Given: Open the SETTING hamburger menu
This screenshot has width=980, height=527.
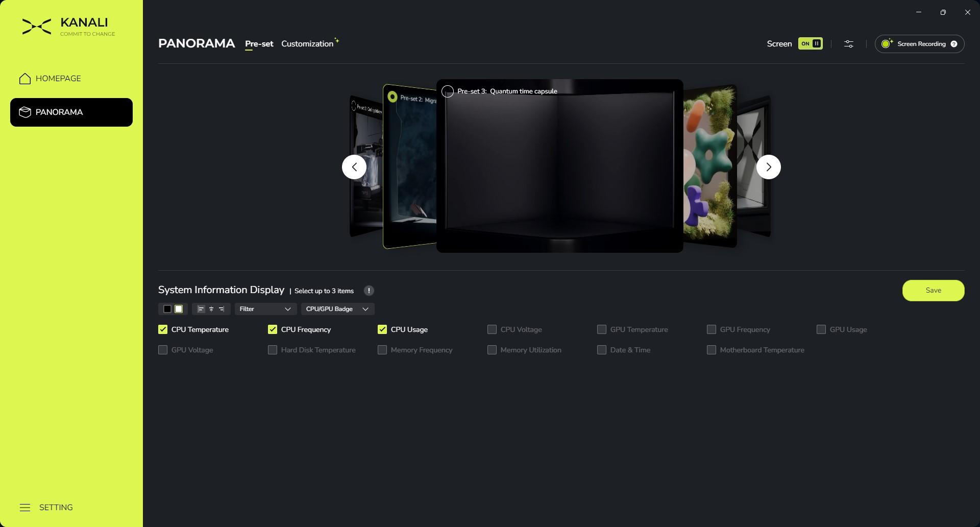Looking at the screenshot, I should coord(25,508).
